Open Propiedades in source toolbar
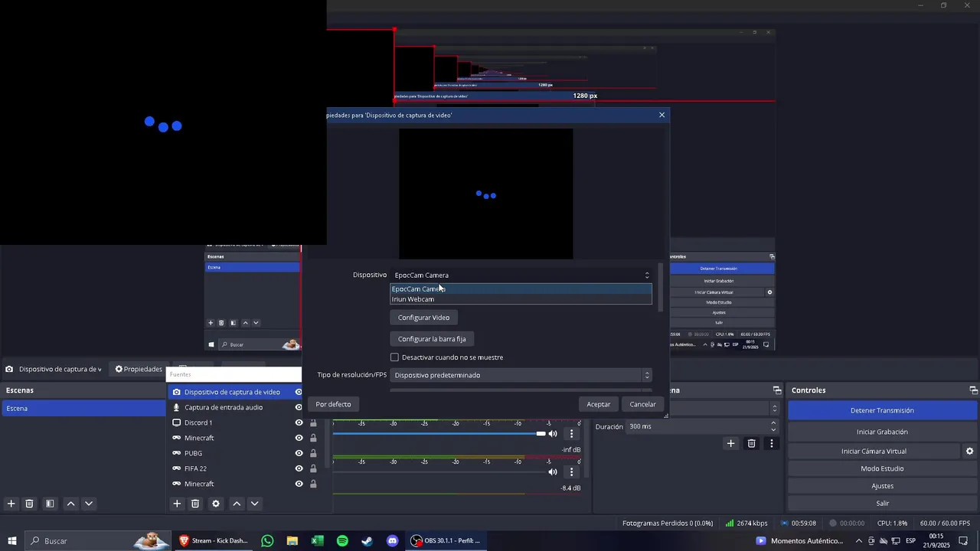 pyautogui.click(x=139, y=369)
